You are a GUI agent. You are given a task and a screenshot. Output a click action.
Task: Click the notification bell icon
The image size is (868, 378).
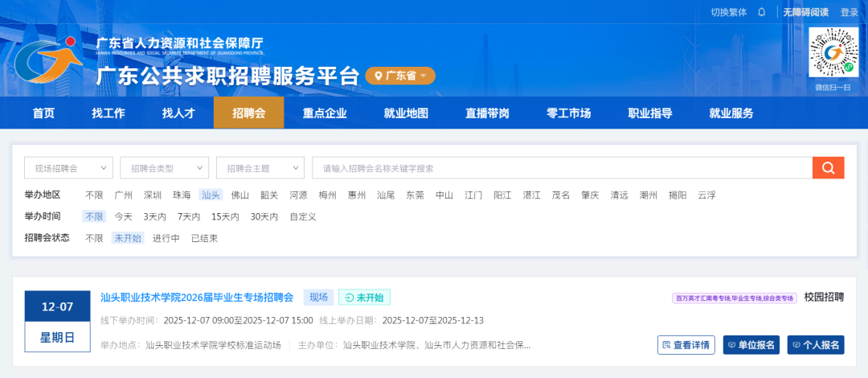tap(762, 12)
